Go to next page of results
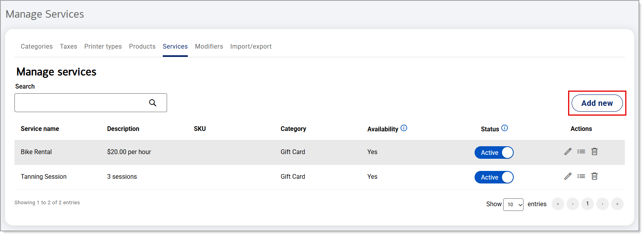644x236 pixels. [x=603, y=204]
